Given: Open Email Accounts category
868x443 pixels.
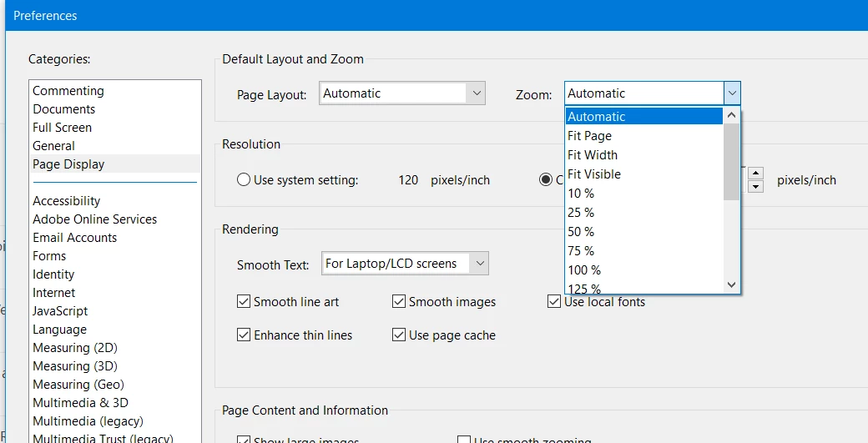Looking at the screenshot, I should [75, 237].
